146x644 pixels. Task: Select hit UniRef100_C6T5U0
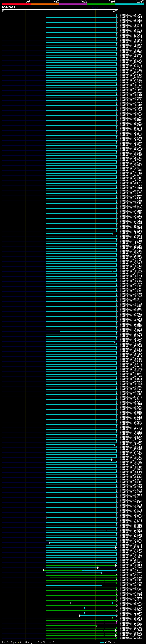[x=131, y=15]
